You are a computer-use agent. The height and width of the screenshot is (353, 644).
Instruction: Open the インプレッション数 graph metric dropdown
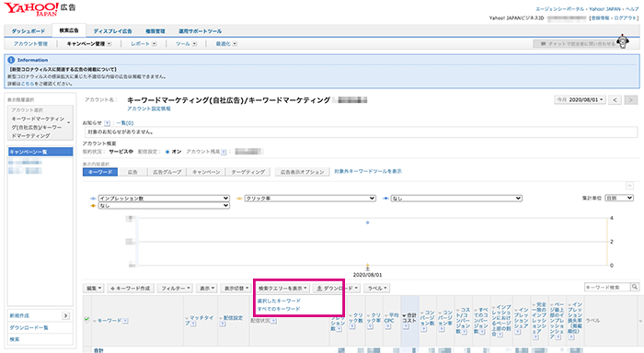click(164, 199)
